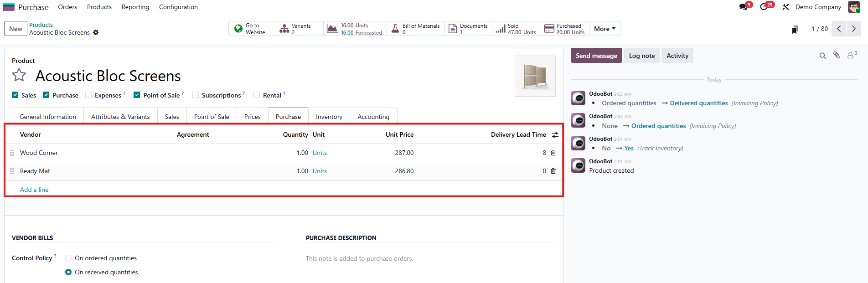Viewport: 868px width, 283px height.
Task: Enable the Rental checkbox
Action: [257, 95]
